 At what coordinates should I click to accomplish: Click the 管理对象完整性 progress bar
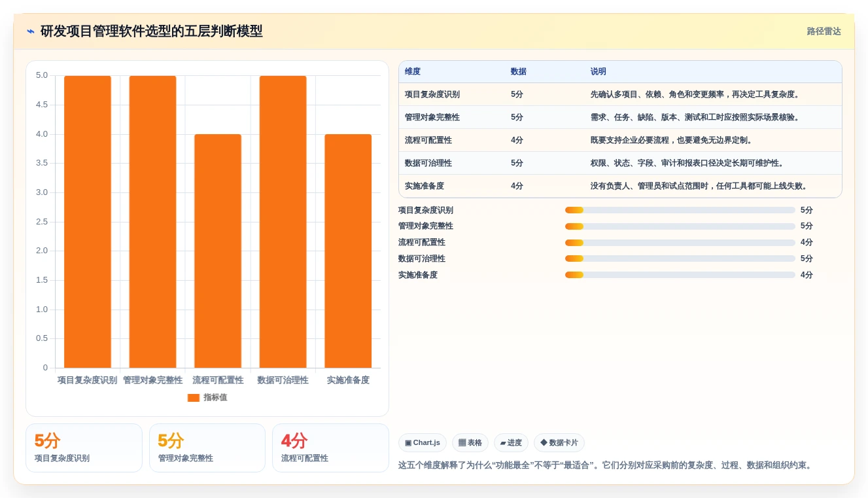click(680, 226)
